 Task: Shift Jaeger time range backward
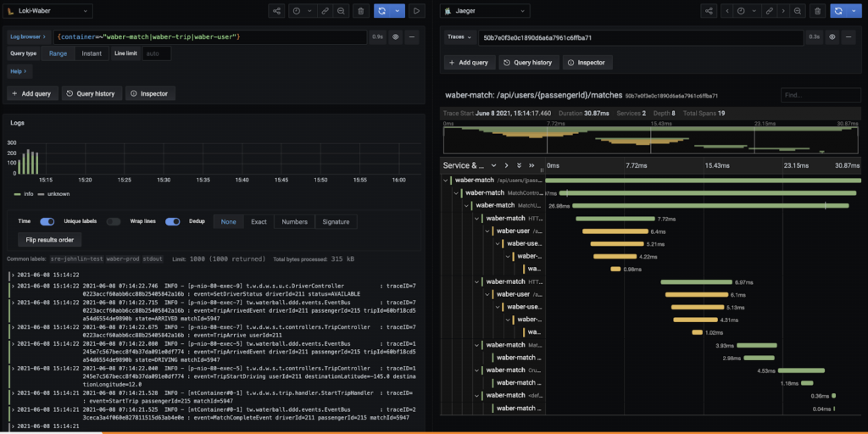click(x=727, y=10)
